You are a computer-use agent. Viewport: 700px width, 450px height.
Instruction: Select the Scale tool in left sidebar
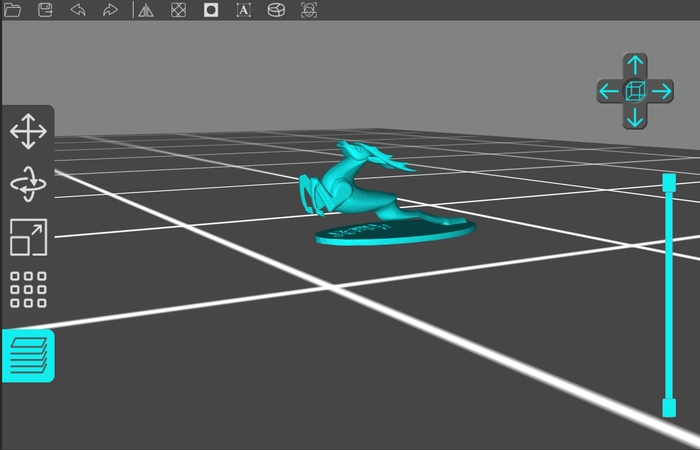[x=28, y=237]
